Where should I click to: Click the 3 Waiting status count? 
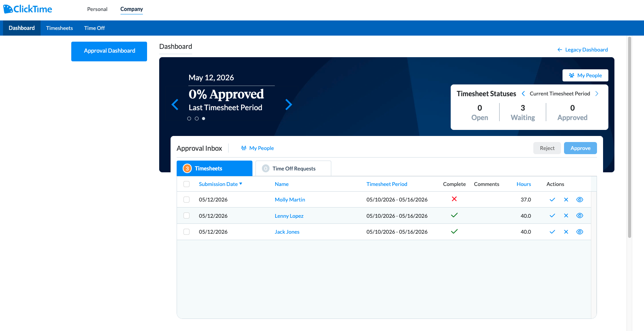pos(523,112)
